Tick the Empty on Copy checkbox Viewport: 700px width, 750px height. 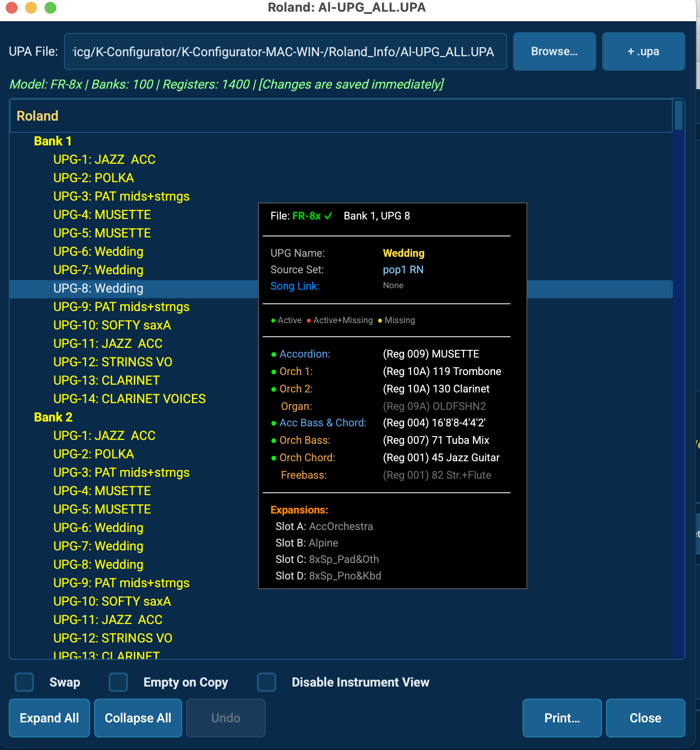pos(118,682)
